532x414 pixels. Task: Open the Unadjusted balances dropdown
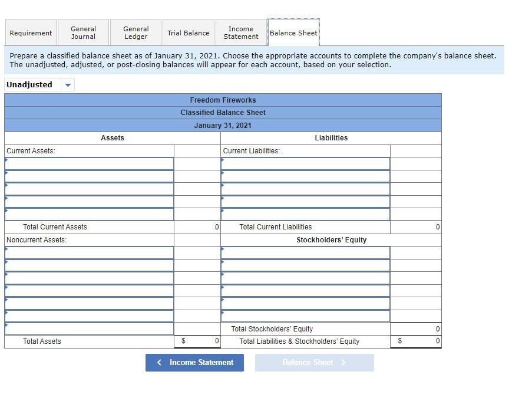click(68, 84)
